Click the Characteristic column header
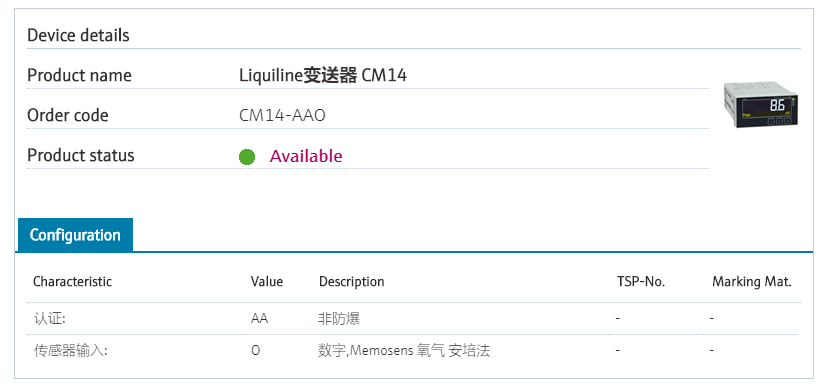The height and width of the screenshot is (391, 824). tap(73, 282)
